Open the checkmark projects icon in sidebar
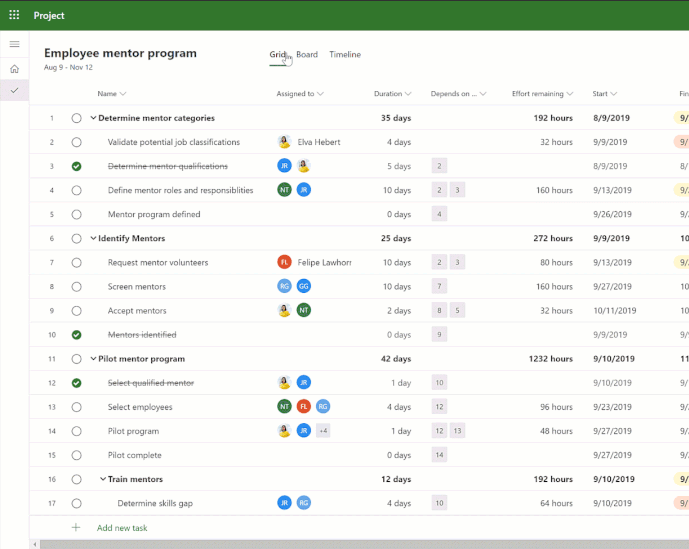The width and height of the screenshot is (689, 549). (14, 91)
